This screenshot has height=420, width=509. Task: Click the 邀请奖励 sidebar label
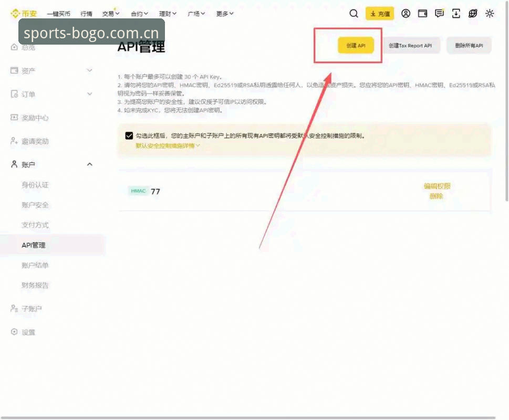pyautogui.click(x=35, y=141)
